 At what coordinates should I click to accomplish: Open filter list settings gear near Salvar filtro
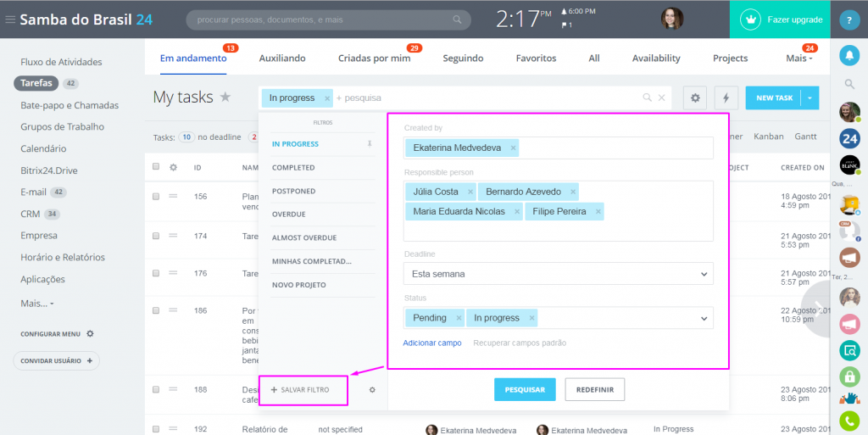coord(372,390)
